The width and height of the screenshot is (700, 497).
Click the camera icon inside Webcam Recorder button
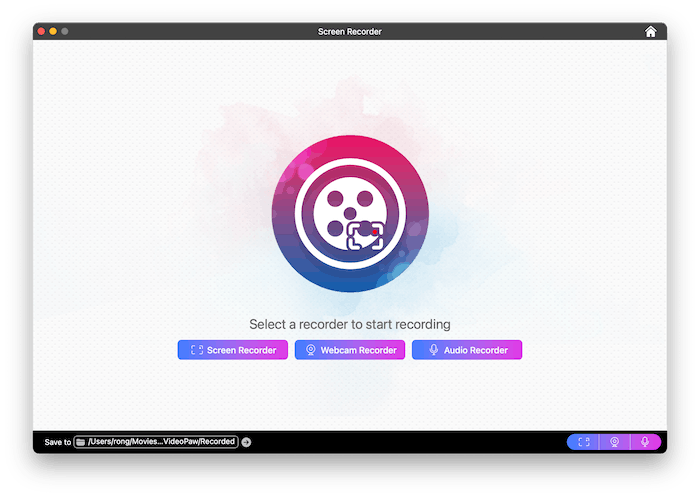pos(311,350)
